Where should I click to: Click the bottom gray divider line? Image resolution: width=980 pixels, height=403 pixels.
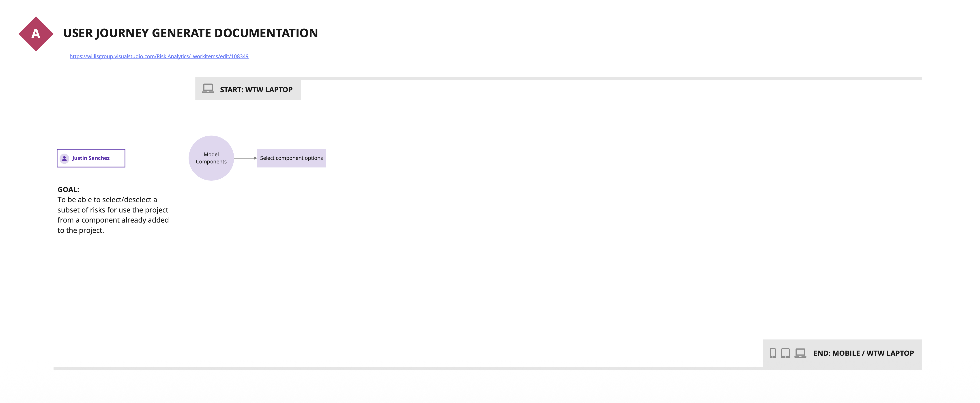[x=380, y=368]
